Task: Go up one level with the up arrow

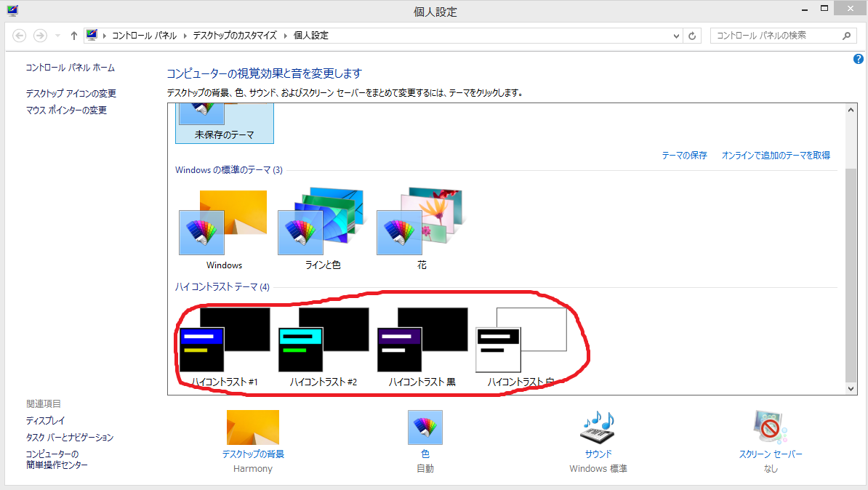Action: tap(73, 36)
